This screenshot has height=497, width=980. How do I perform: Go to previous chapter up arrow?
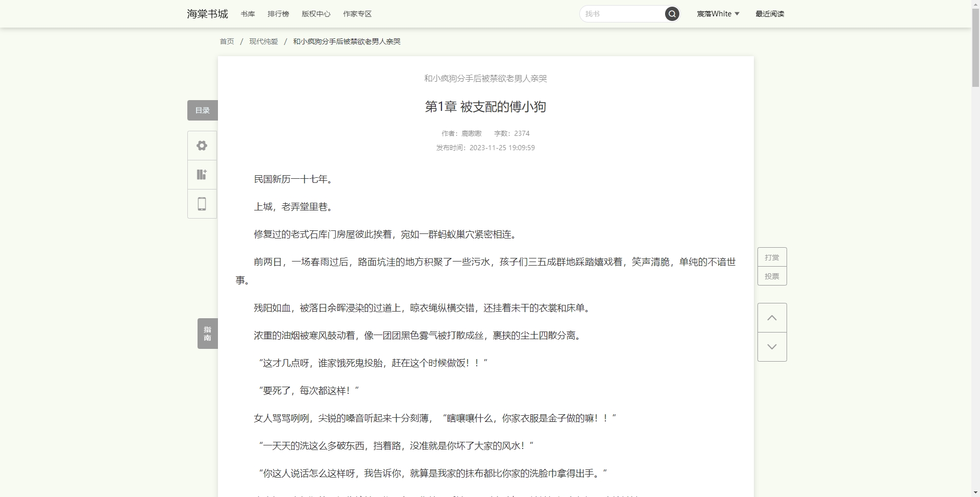click(x=772, y=318)
